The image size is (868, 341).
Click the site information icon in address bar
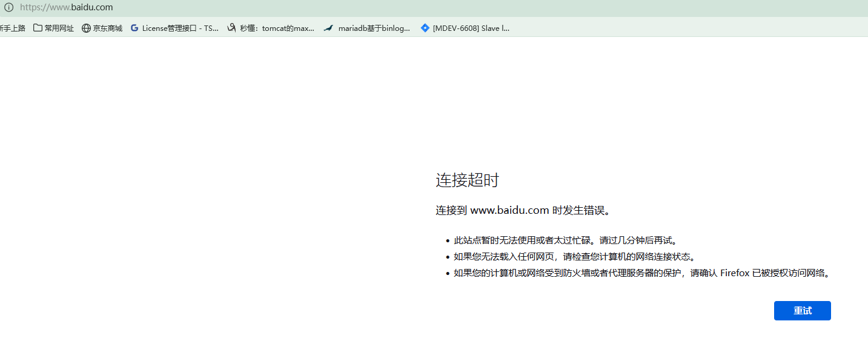coord(8,8)
